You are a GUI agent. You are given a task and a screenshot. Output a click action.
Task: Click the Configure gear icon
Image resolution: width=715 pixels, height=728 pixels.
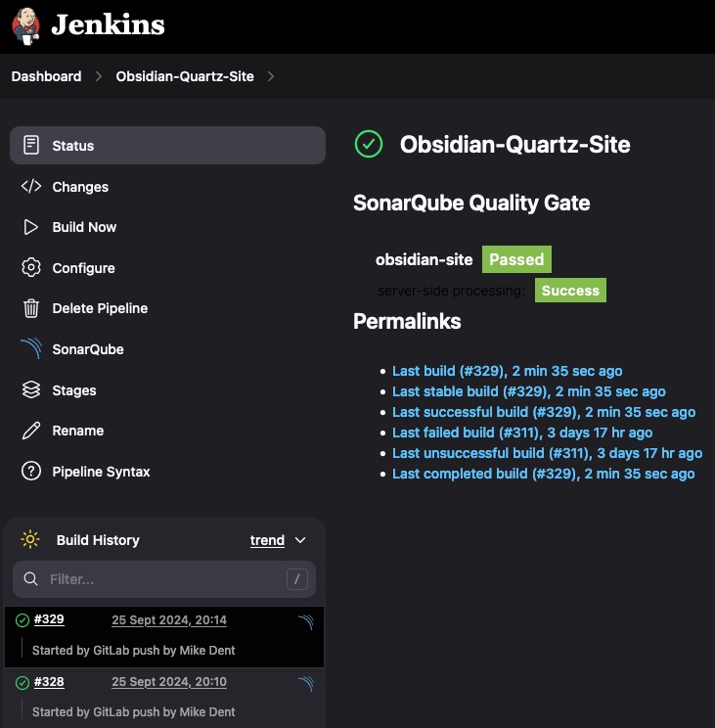click(x=31, y=267)
